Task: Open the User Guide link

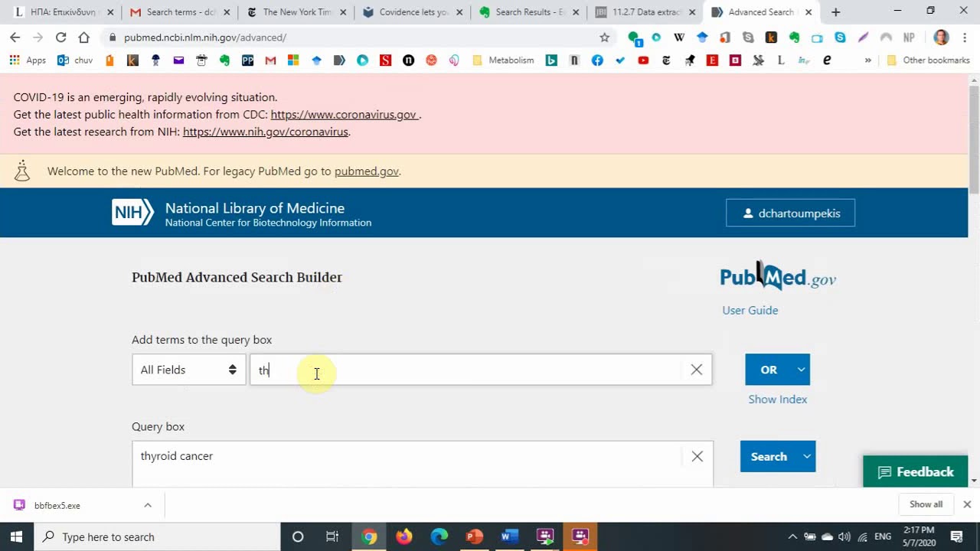Action: coord(750,310)
